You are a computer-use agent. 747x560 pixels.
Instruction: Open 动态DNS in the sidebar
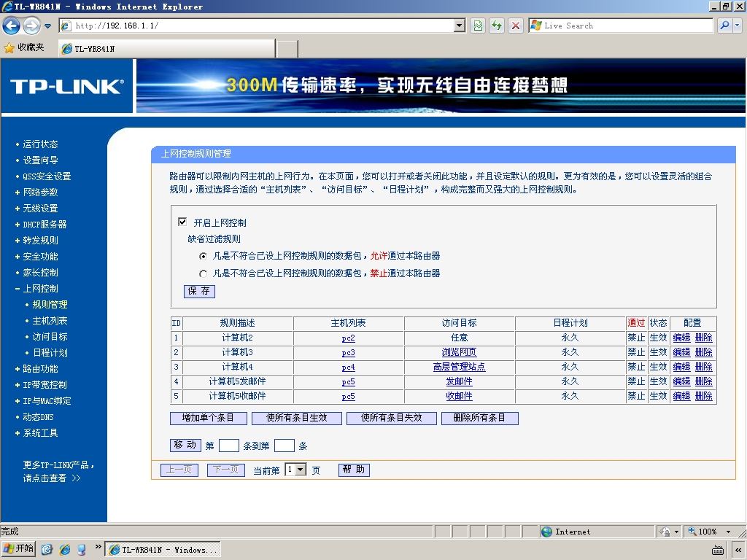point(38,416)
